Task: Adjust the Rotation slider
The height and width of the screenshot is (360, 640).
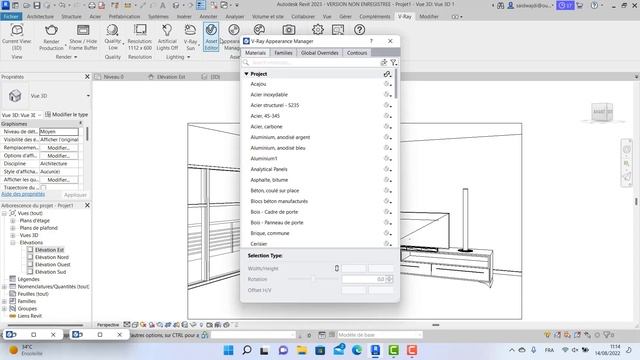Action: (313, 279)
